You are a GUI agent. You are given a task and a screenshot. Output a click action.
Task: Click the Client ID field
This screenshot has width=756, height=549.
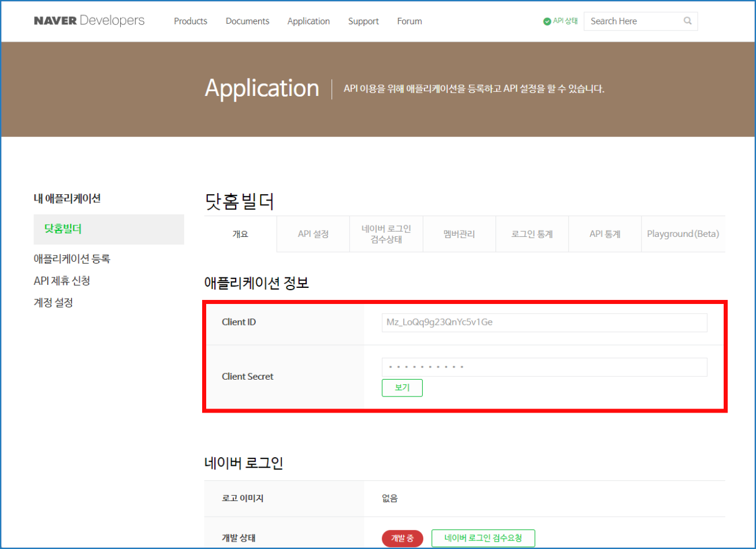(x=543, y=322)
